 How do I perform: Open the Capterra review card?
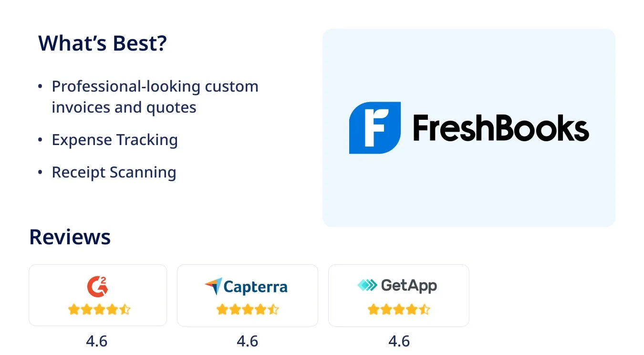248,295
